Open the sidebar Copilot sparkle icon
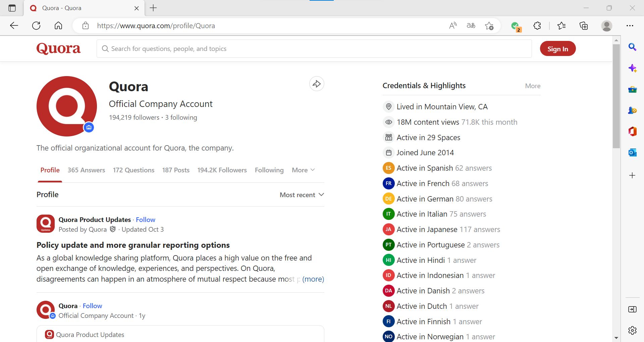This screenshot has width=644, height=342. pos(632,68)
